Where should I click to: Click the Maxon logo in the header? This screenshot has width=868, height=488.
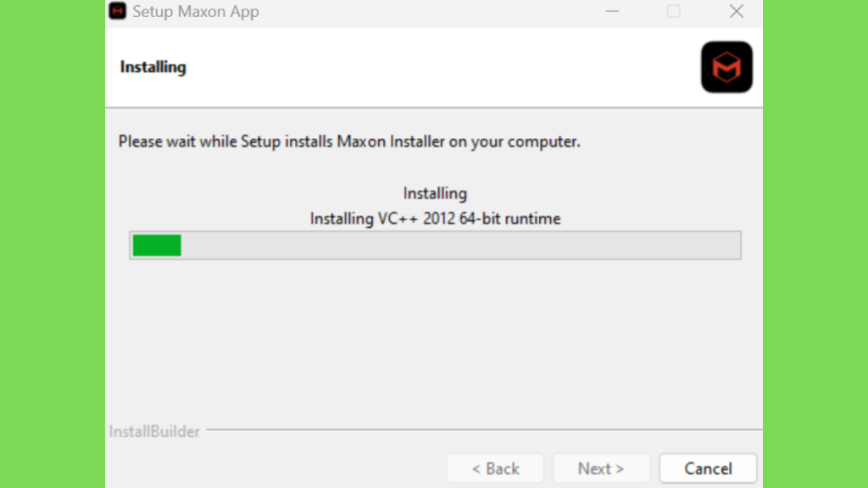pos(726,67)
